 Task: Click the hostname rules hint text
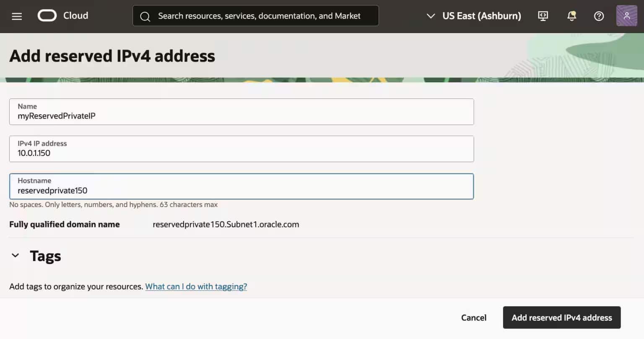click(x=113, y=205)
